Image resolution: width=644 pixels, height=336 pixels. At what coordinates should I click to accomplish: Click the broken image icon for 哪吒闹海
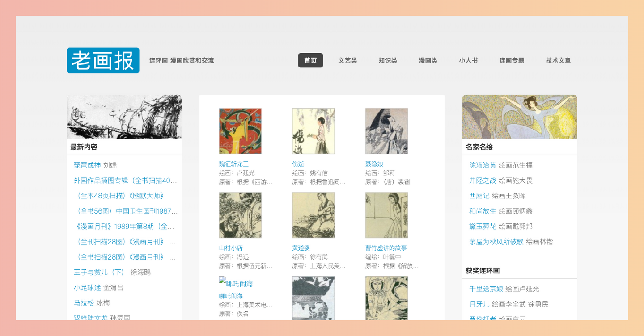pos(222,280)
